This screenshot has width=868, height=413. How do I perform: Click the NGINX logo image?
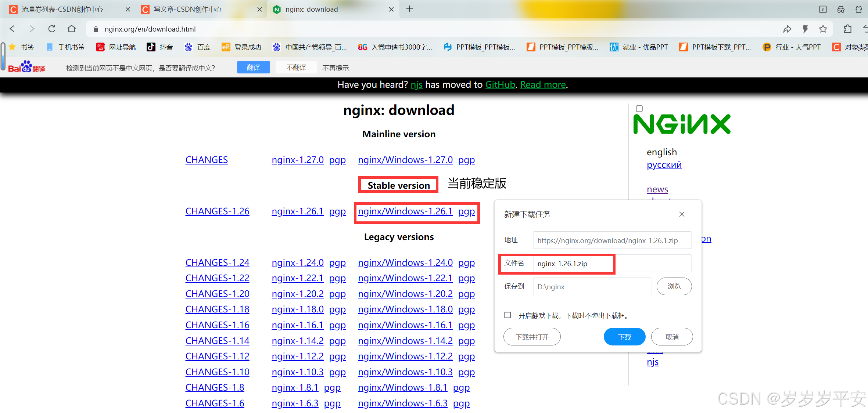pyautogui.click(x=682, y=124)
